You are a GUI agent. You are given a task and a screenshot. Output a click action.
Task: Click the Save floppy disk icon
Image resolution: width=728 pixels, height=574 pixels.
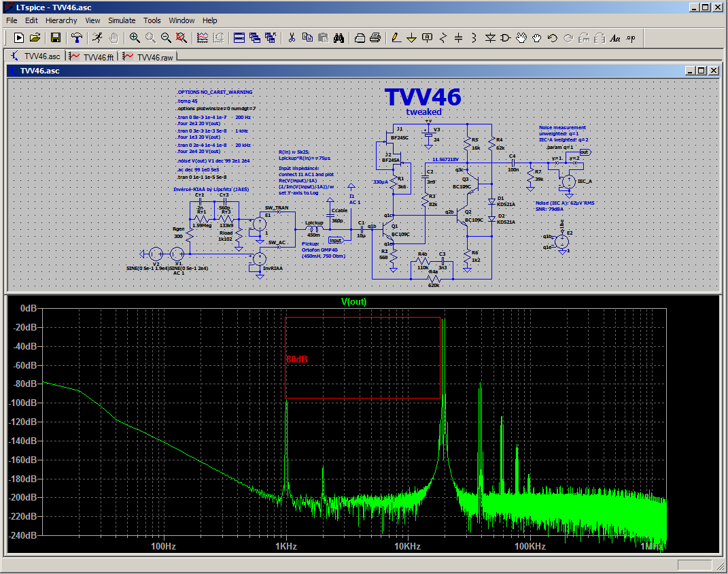[56, 37]
